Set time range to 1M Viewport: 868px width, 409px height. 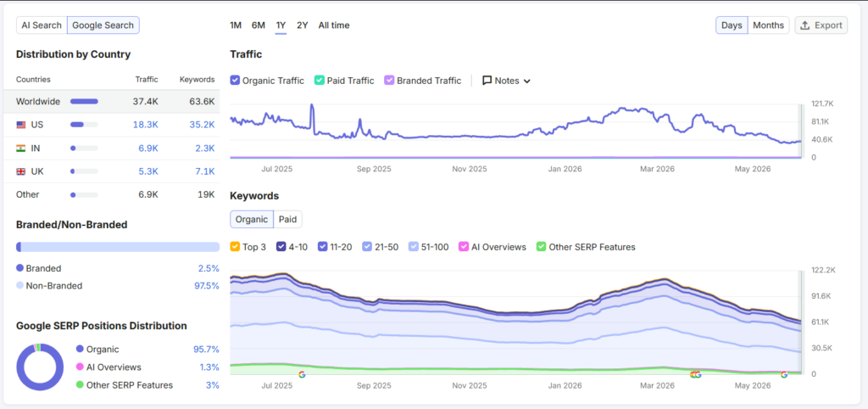pos(236,25)
